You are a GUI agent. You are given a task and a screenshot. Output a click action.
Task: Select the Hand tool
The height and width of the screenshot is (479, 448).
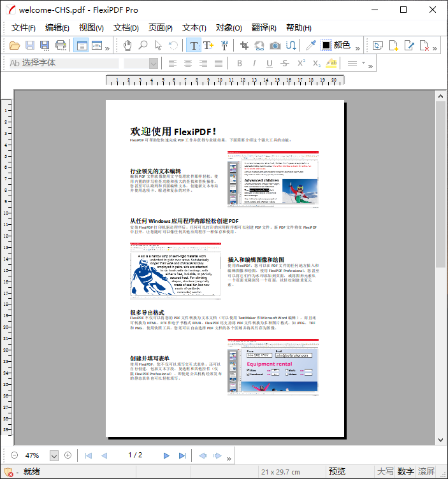tap(127, 45)
